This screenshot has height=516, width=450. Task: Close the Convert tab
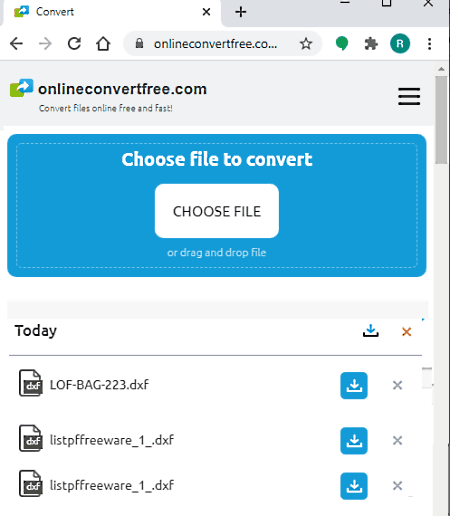point(206,12)
